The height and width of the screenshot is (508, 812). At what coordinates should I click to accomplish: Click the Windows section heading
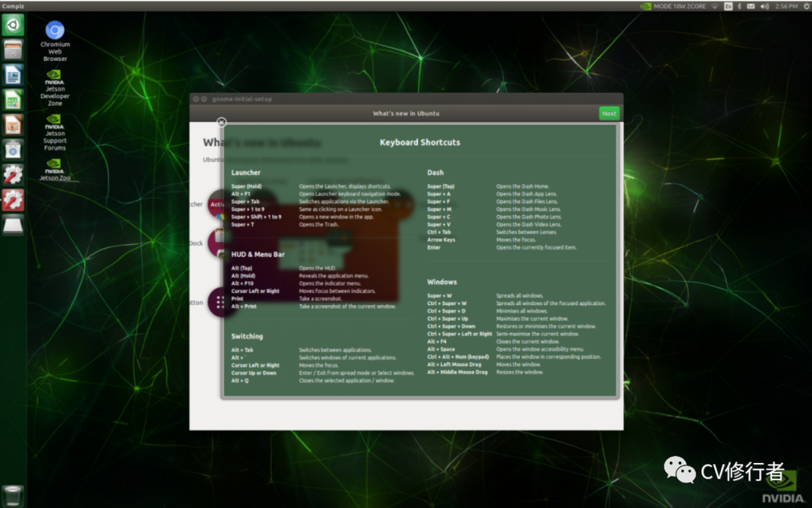pyautogui.click(x=442, y=283)
